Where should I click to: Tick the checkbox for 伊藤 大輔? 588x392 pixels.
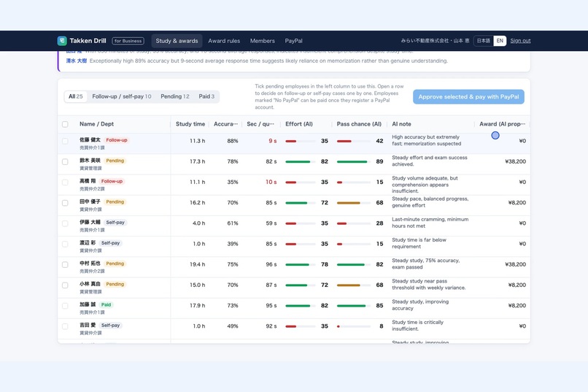coord(65,223)
